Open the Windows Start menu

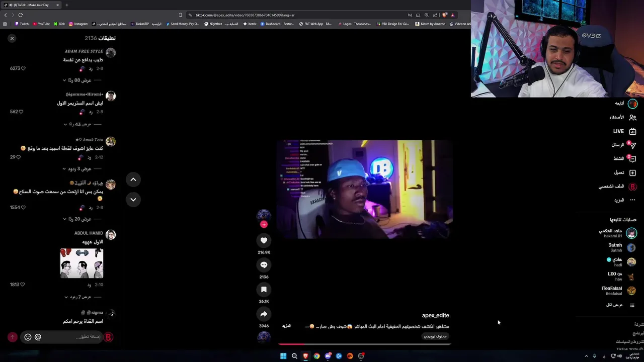283,356
